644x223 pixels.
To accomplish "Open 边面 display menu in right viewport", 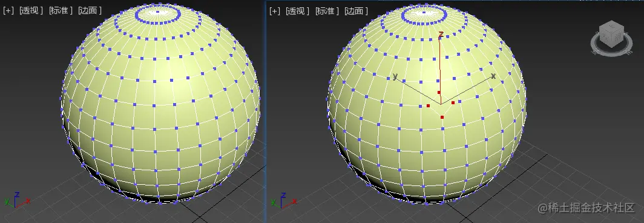I will click(356, 11).
